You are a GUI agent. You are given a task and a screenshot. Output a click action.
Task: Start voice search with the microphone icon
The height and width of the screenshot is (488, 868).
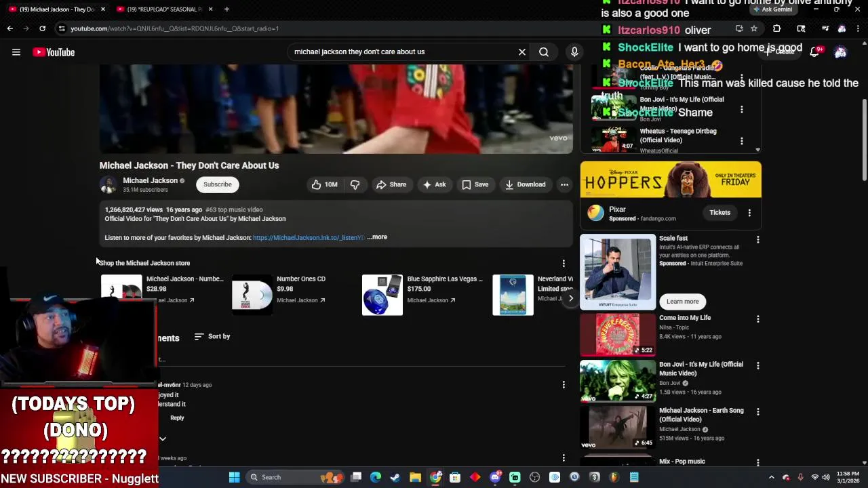pos(574,52)
